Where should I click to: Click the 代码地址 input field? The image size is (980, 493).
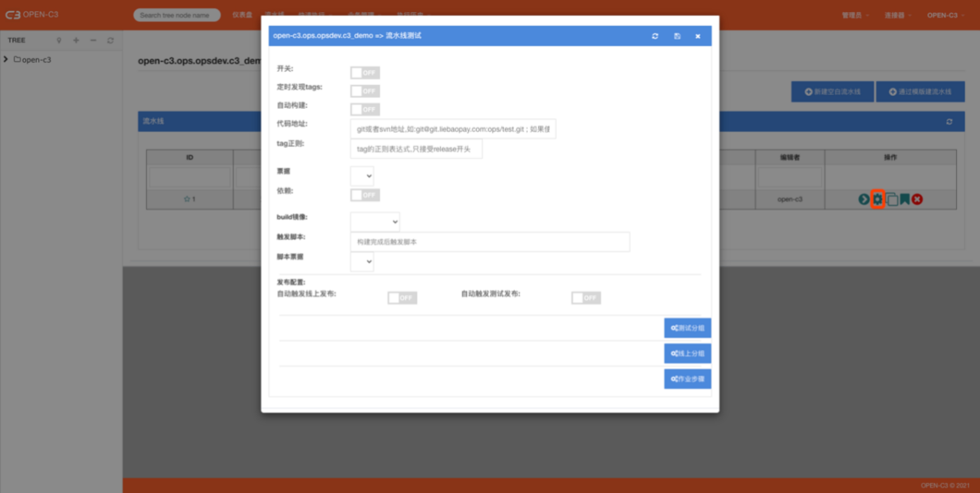point(453,129)
